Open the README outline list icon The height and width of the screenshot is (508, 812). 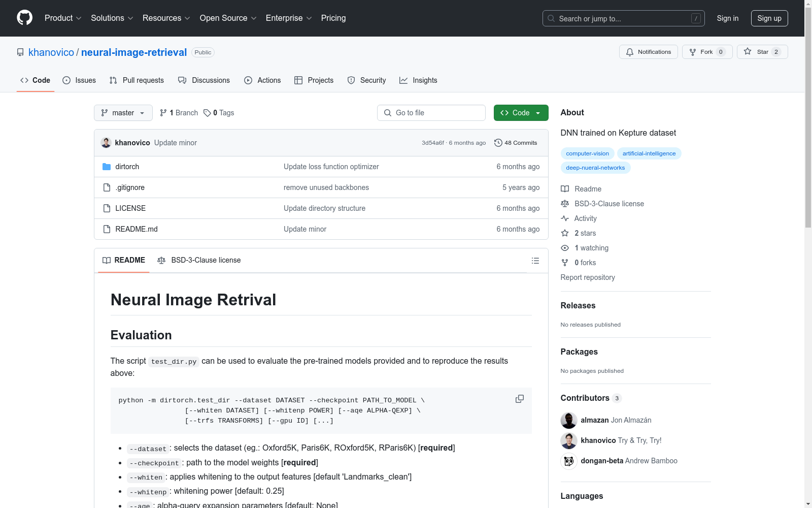click(535, 261)
